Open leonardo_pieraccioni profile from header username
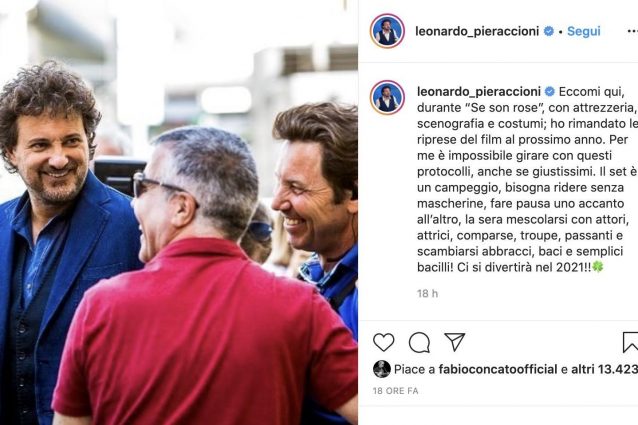Viewport: 638px width, 425px height. pos(477,31)
